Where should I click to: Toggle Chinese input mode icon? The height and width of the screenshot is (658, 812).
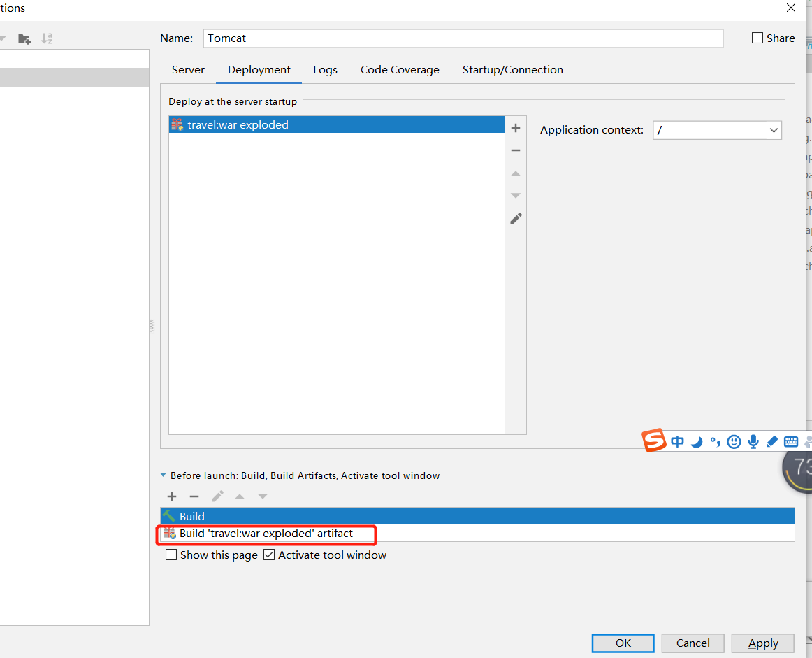pyautogui.click(x=677, y=441)
